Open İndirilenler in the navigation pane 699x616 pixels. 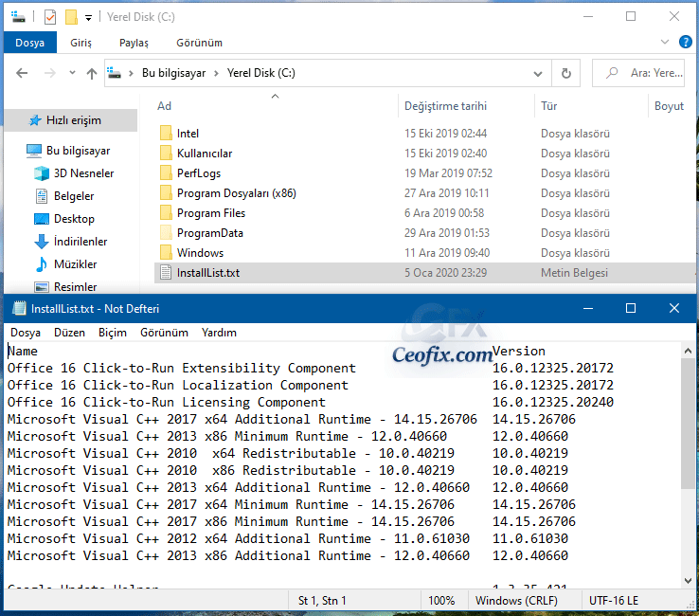coord(81,242)
